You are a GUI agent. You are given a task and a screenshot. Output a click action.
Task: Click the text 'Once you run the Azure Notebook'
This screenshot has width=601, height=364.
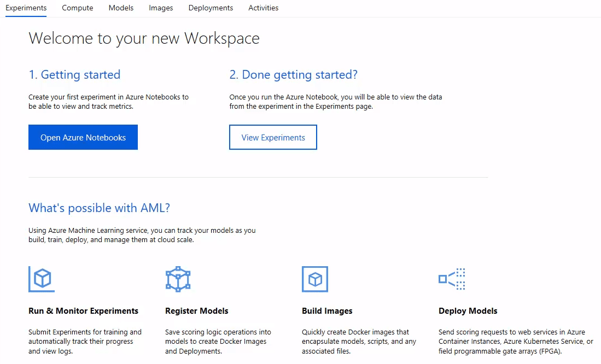[284, 97]
